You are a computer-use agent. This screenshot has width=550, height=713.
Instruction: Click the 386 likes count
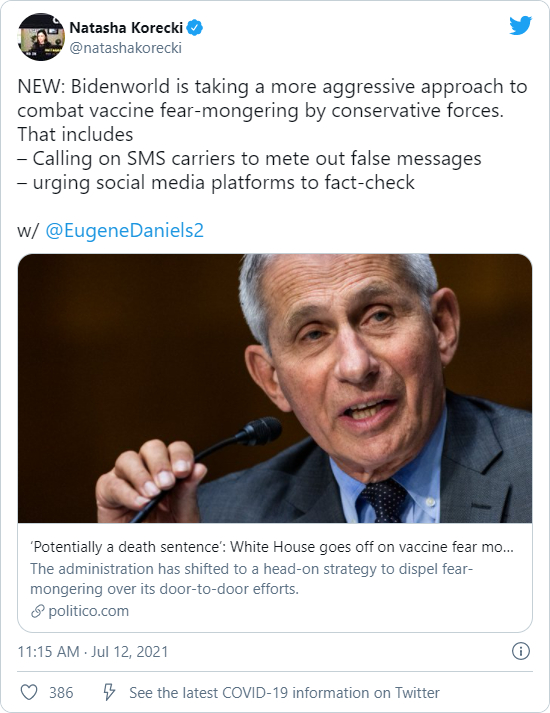point(61,693)
